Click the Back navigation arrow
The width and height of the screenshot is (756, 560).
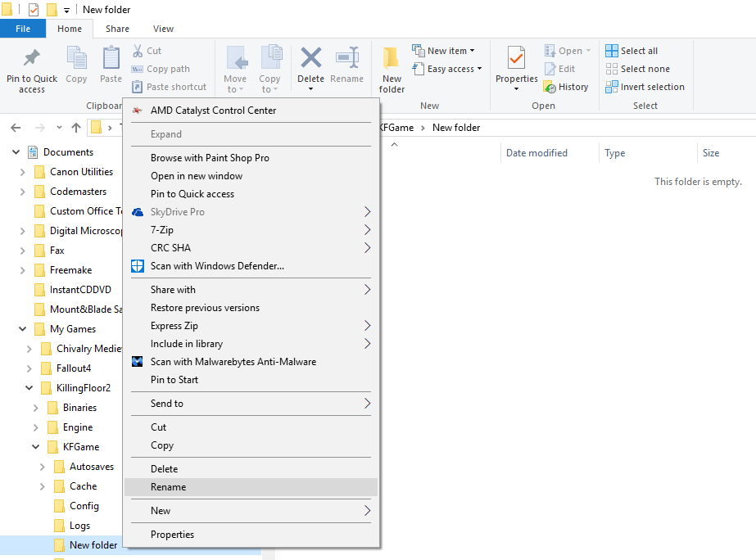[x=16, y=128]
